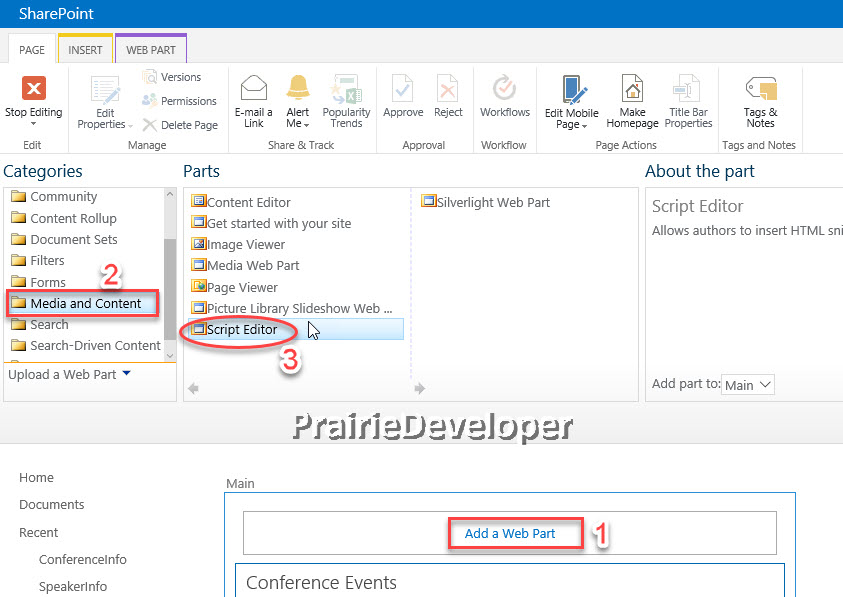Select the Image Viewer web part

coord(238,244)
